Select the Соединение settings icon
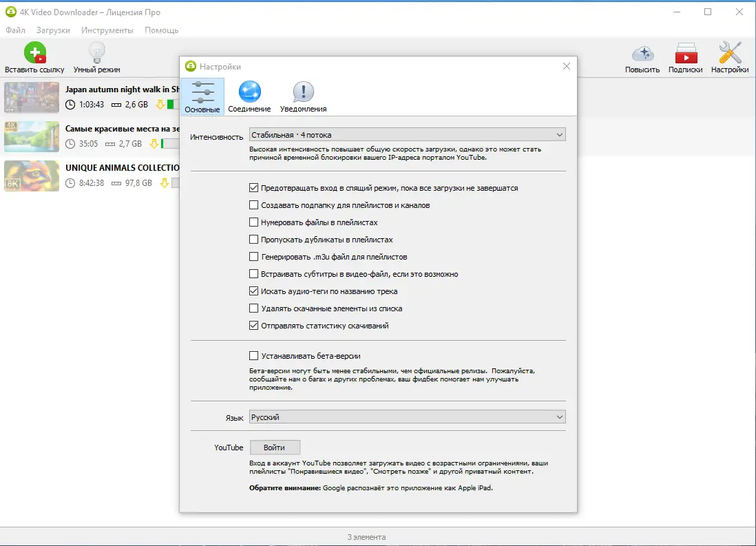The image size is (756, 546). (x=249, y=90)
